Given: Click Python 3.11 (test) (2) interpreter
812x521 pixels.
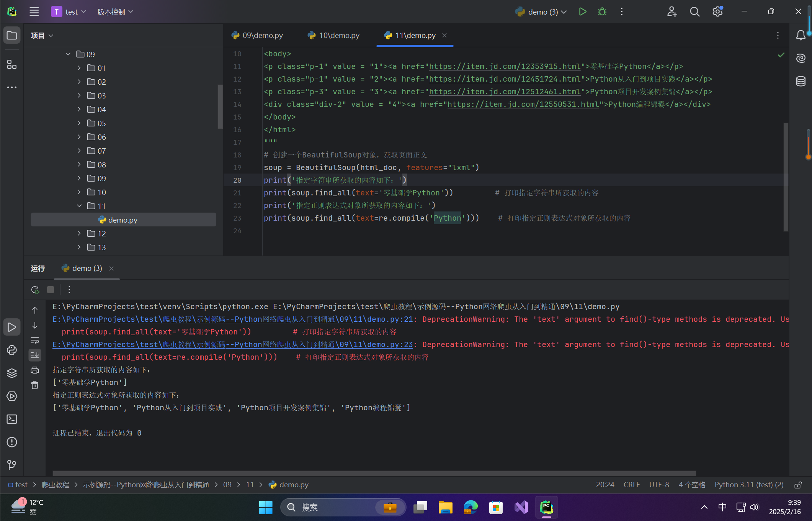Looking at the screenshot, I should tap(749, 485).
